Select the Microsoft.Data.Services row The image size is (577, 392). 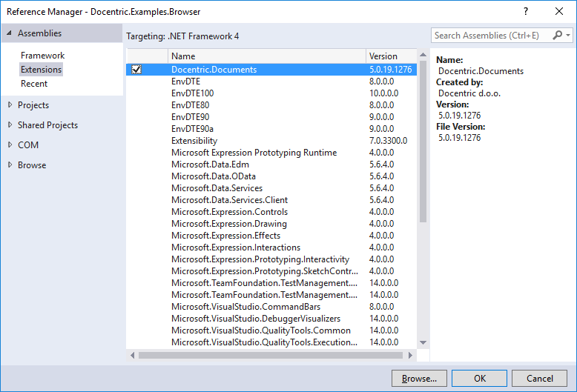coord(271,188)
